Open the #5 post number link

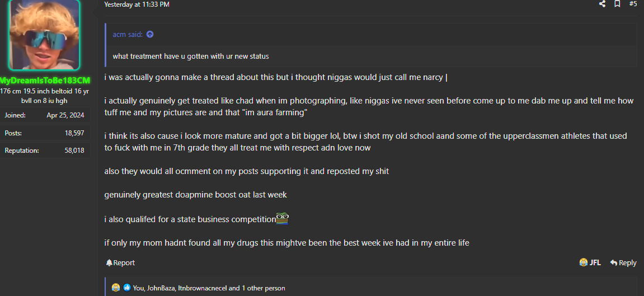click(633, 4)
